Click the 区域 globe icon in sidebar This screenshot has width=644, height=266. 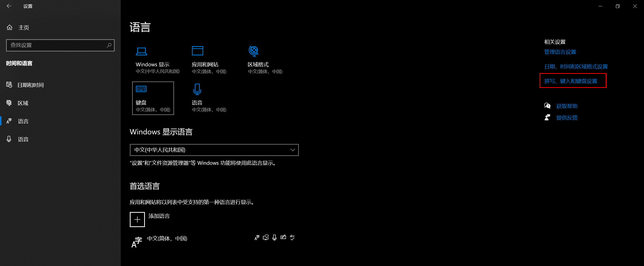(x=9, y=103)
